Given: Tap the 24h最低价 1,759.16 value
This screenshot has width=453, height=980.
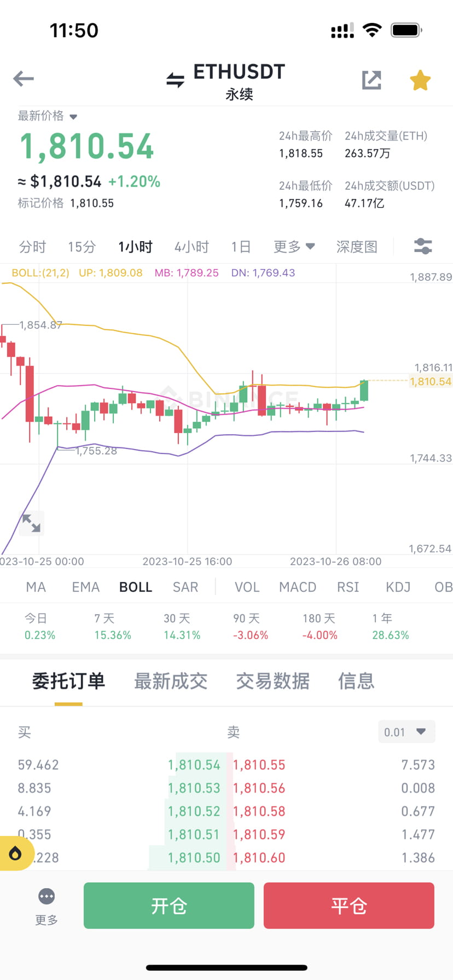Looking at the screenshot, I should tap(301, 203).
